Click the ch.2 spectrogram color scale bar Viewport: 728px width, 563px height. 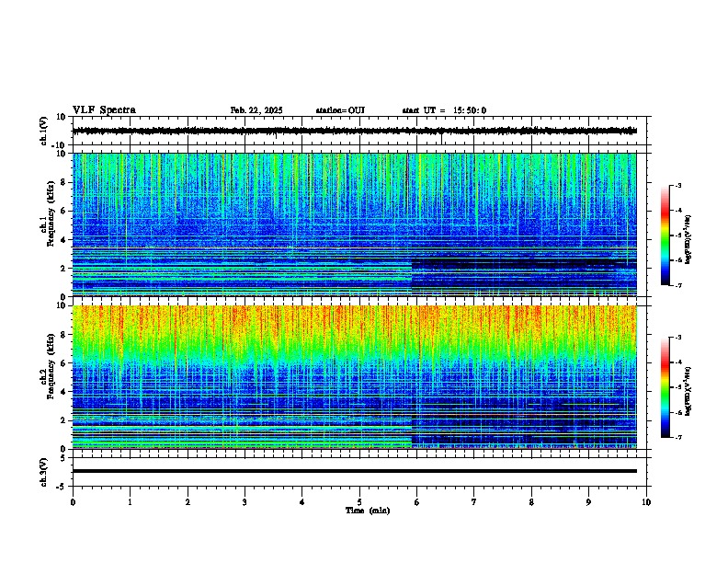665,387
